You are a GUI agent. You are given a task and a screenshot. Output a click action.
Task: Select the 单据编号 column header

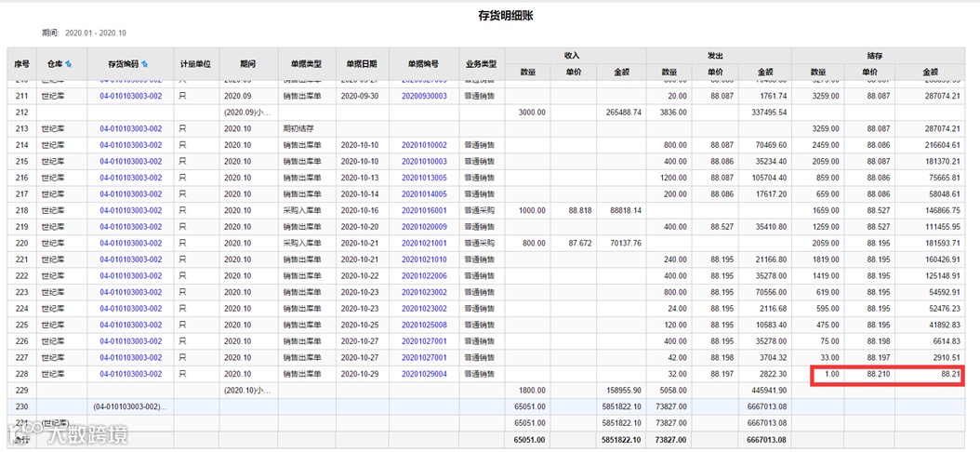point(424,64)
